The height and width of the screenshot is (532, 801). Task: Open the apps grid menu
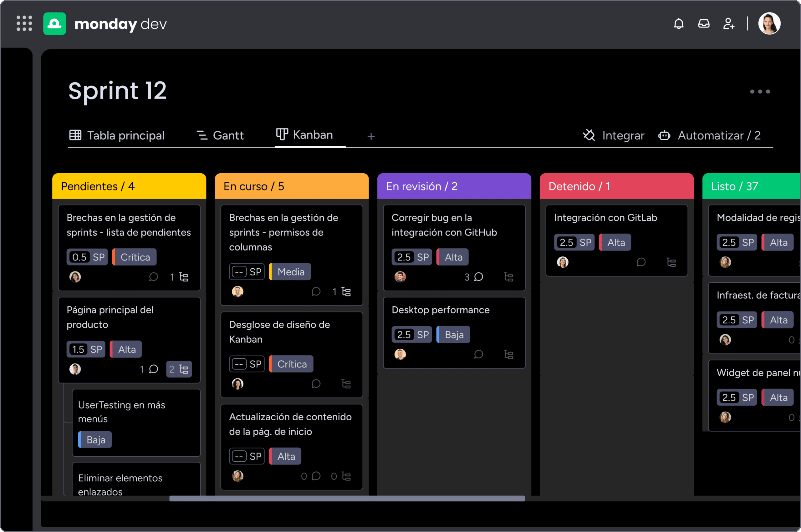pos(24,23)
